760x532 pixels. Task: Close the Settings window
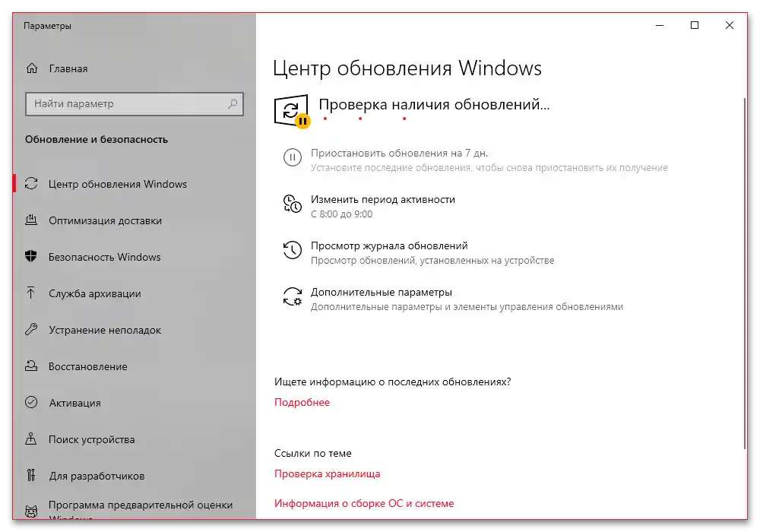coord(730,25)
